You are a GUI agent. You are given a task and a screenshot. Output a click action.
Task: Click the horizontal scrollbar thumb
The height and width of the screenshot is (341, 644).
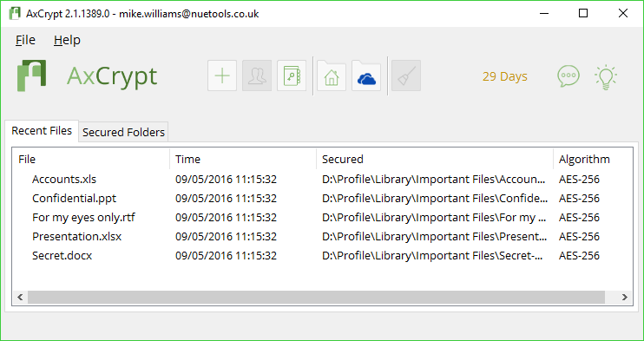316,297
